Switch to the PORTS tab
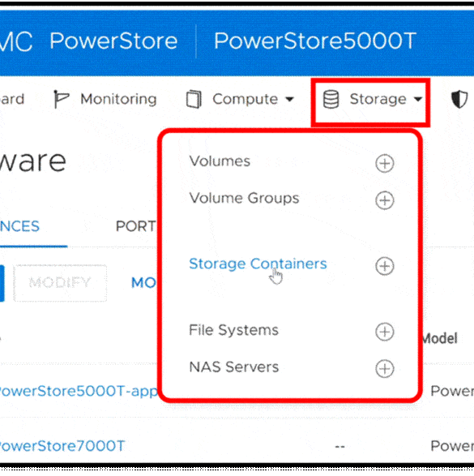474x476 pixels. pos(136,226)
